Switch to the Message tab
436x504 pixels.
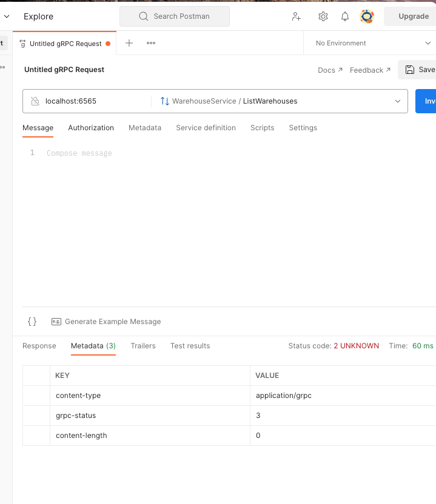(38, 128)
